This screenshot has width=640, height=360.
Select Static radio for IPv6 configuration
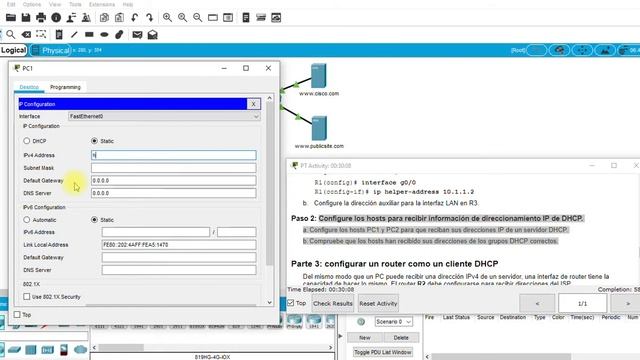(x=94, y=220)
